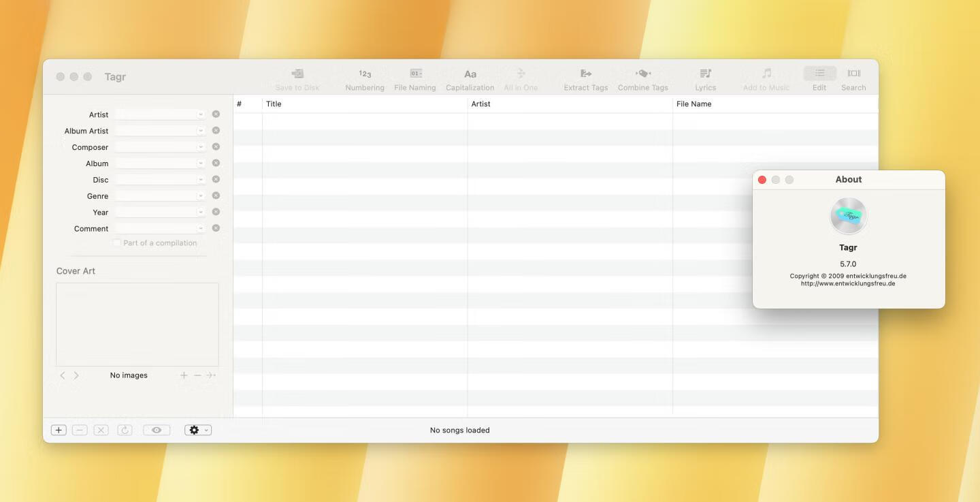980x502 pixels.
Task: Sort by the # column header
Action: pyautogui.click(x=248, y=104)
